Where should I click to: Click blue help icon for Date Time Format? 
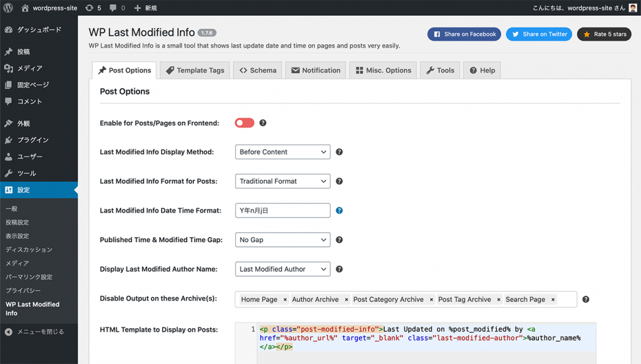(x=339, y=210)
